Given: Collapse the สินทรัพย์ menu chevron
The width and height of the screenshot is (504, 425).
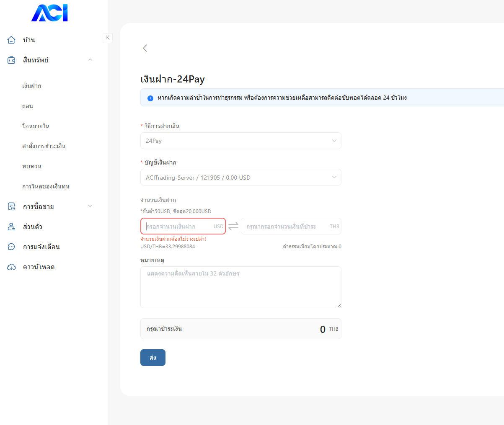Looking at the screenshot, I should [90, 60].
